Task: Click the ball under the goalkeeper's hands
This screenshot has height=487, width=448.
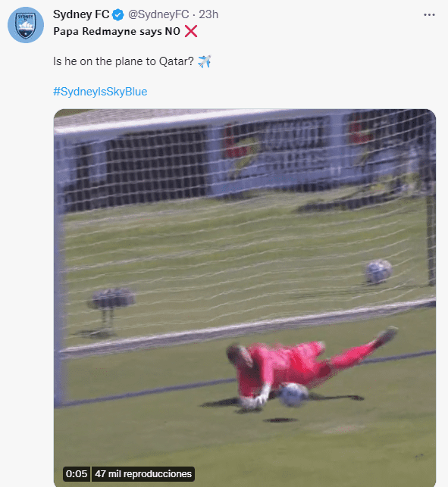Action: coord(293,395)
